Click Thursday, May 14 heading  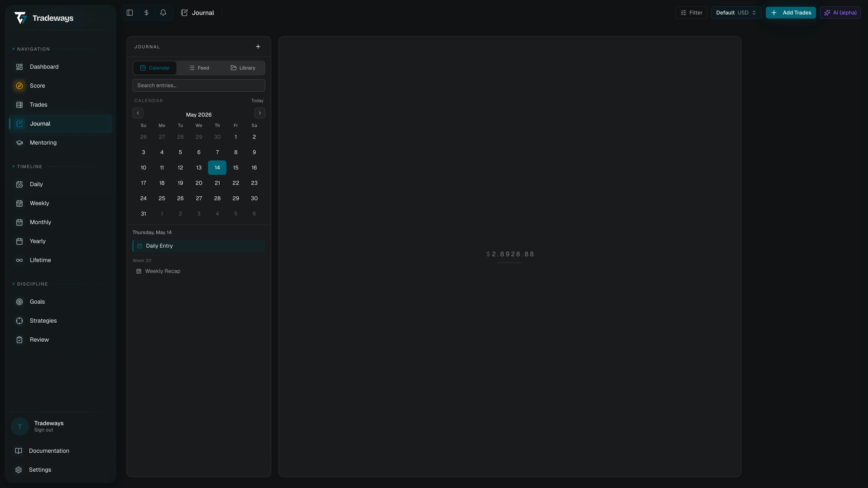coord(152,232)
